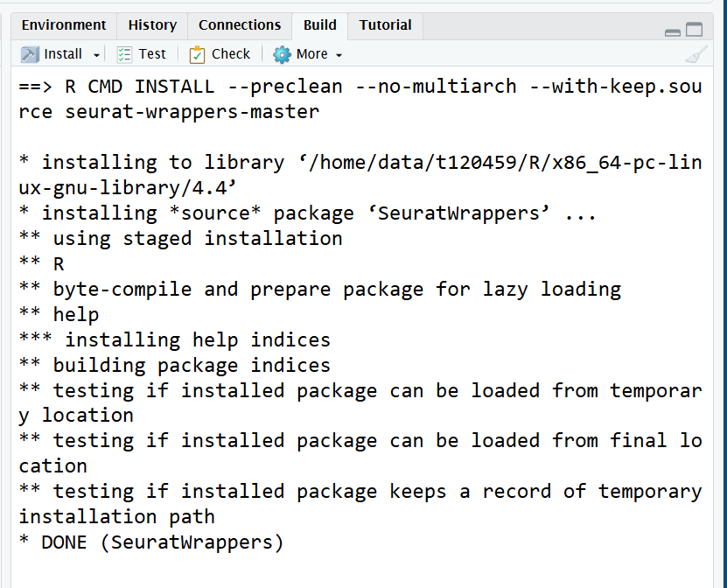Switch to the Environment tab
The height and width of the screenshot is (588, 727).
pos(64,25)
